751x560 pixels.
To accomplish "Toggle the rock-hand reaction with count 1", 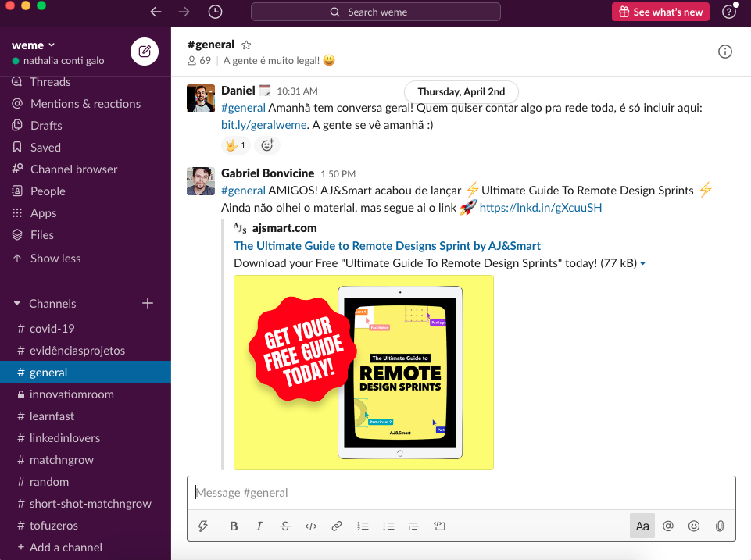I will pyautogui.click(x=236, y=145).
